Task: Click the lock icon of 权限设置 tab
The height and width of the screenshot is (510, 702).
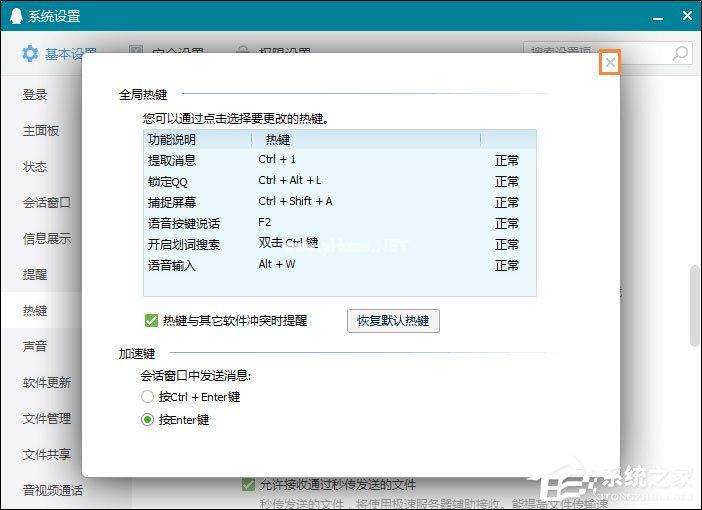Action: tap(242, 53)
